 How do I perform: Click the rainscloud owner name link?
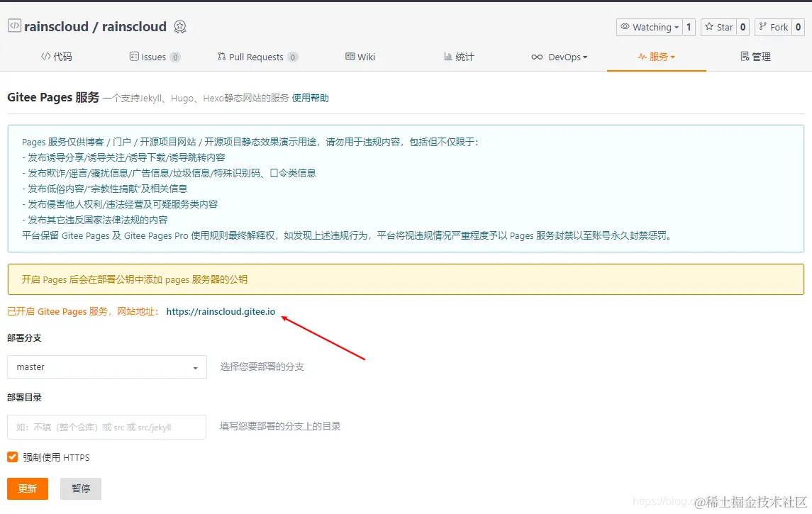click(57, 26)
